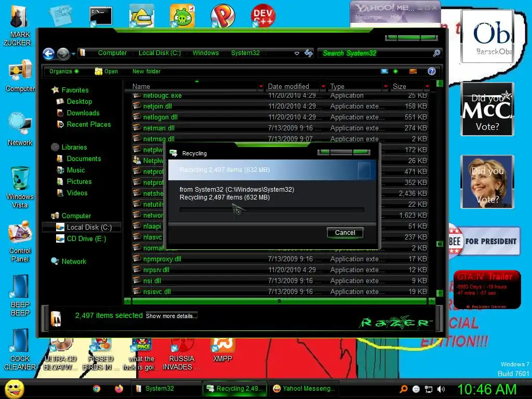
Task: Click the horizontal scrollbar in file list
Action: pos(279,301)
